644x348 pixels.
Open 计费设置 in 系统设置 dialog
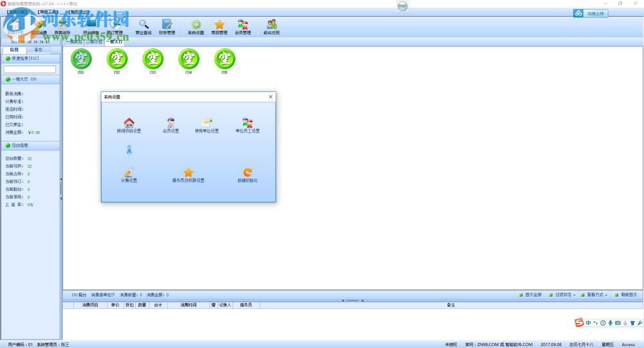coord(129,175)
